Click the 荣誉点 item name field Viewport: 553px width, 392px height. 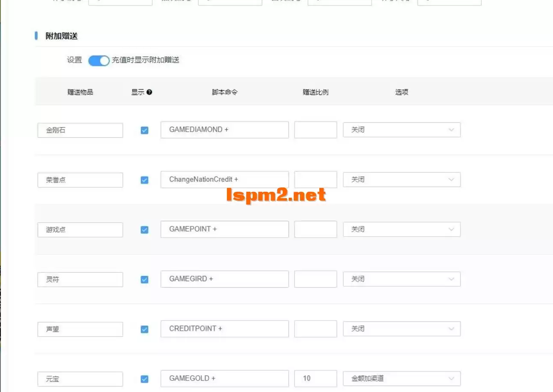[x=80, y=180]
